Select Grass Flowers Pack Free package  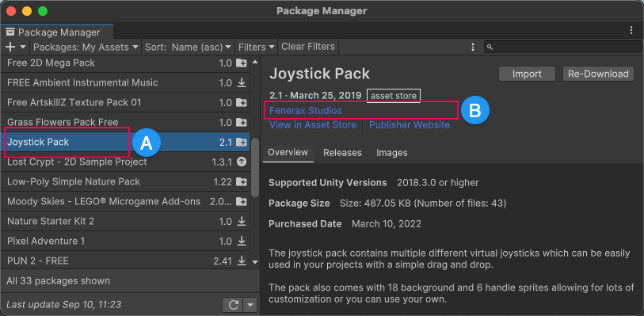point(125,122)
